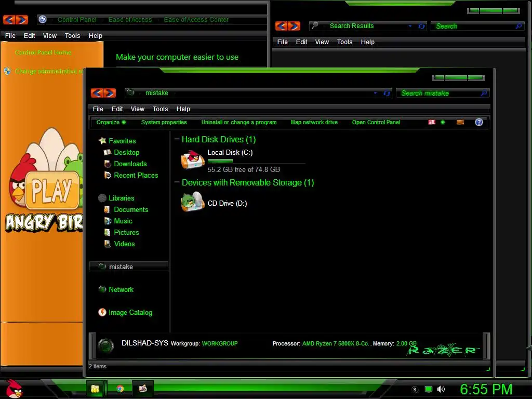Image resolution: width=532 pixels, height=399 pixels.
Task: Go forward in the mistake window
Action: point(110,93)
